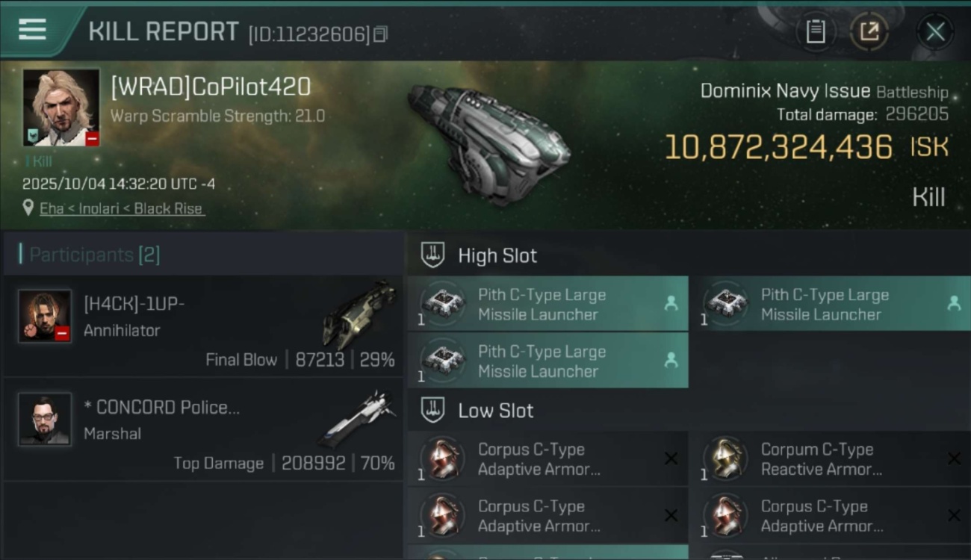Viewport: 971px width, 560px height.
Task: Share the kill report
Action: click(869, 31)
